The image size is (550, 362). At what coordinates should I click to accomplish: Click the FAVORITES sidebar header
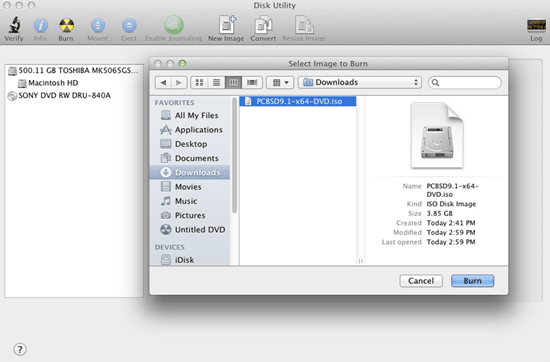pos(174,103)
